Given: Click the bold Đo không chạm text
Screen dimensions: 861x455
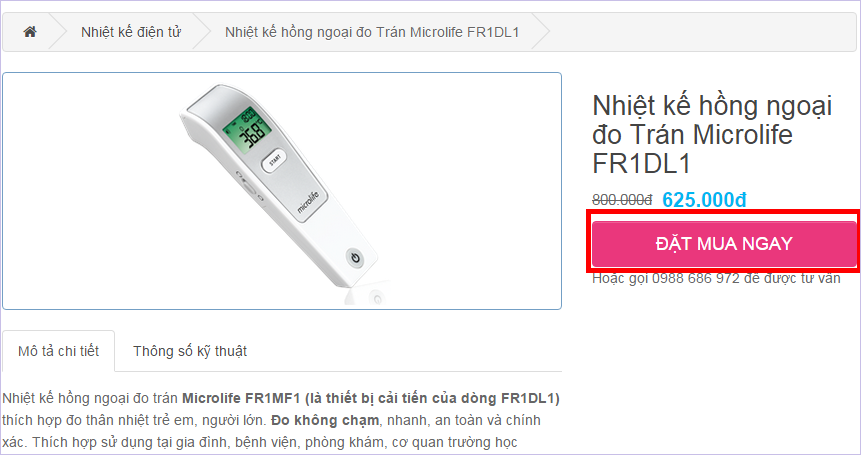Looking at the screenshot, I should click(x=315, y=419).
